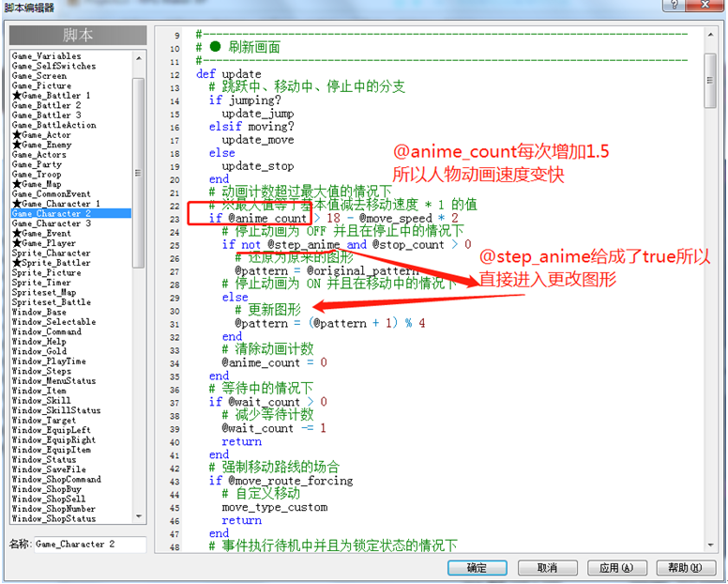Viewport: 728px width, 584px height.
Task: Select Window_ShopNumber script
Action: pos(53,509)
